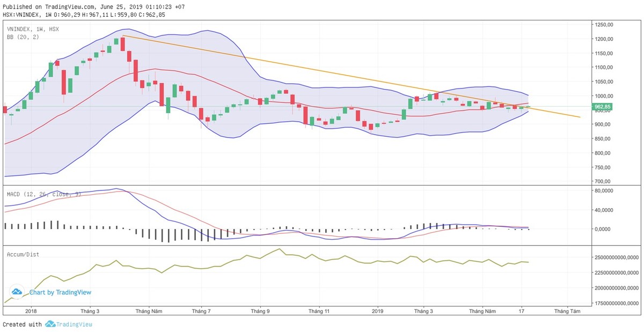644x332 pixels.
Task: Open the 'Chart by TradingView' link
Action: click(x=60, y=292)
